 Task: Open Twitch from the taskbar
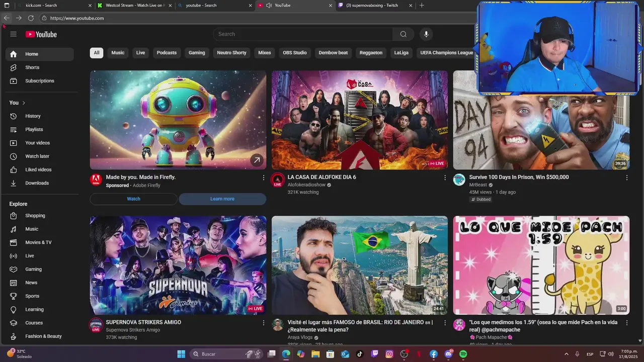[375, 354]
